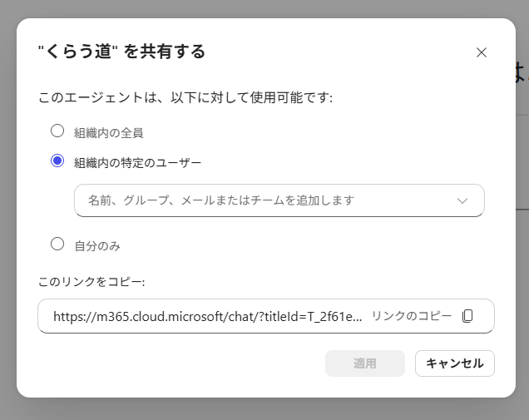This screenshot has width=529, height=420.
Task: Click the dimmed background above the dialog
Action: click(x=264, y=8)
